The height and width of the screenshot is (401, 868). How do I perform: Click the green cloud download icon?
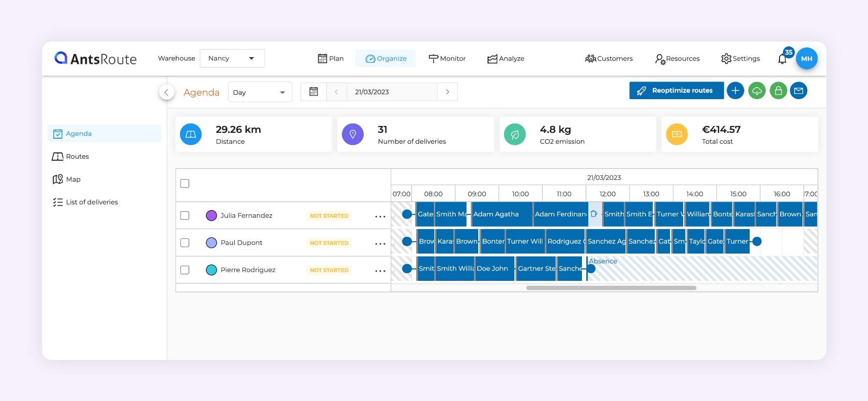pyautogui.click(x=757, y=91)
